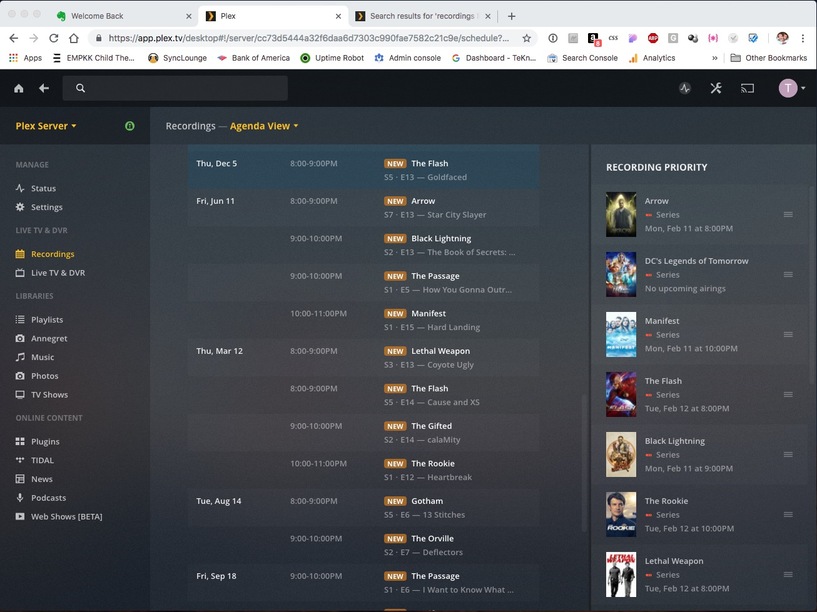
Task: Open Lethal Weapon poster thumbnail
Action: [x=621, y=574]
